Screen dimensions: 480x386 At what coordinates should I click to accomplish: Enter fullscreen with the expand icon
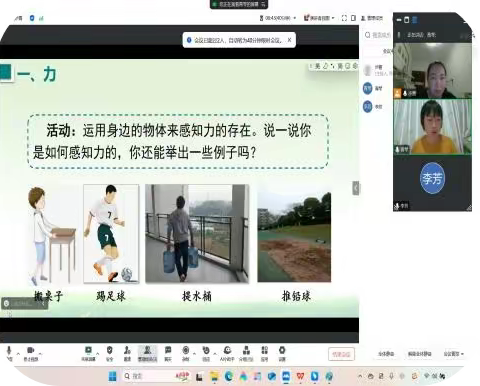pos(344,18)
